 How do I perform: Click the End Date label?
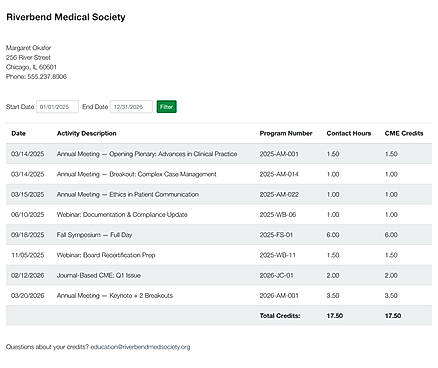(x=95, y=107)
